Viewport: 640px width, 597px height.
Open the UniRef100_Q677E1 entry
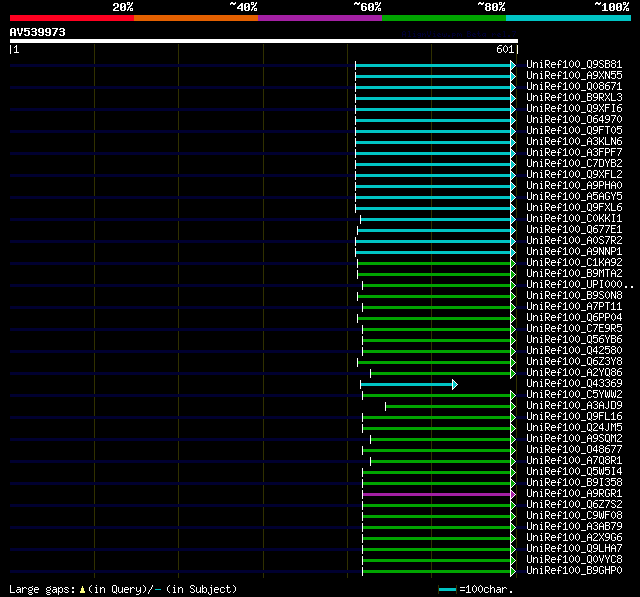pos(574,230)
